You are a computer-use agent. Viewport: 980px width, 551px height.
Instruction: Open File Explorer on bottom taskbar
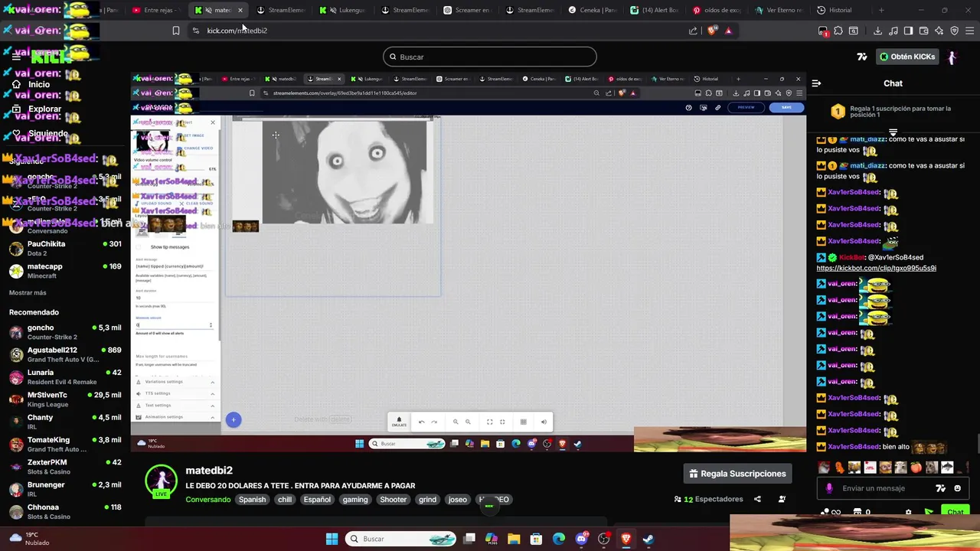pos(514,539)
